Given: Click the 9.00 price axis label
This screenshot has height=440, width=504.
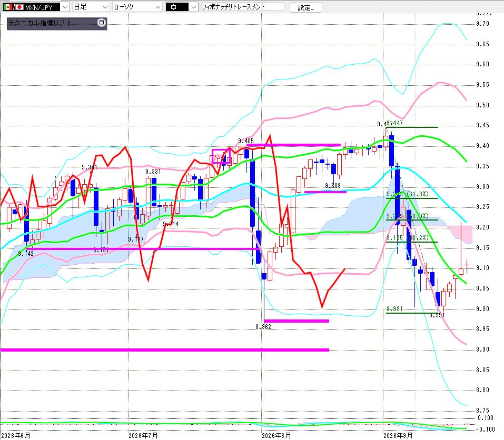Looking at the screenshot, I should (x=482, y=309).
